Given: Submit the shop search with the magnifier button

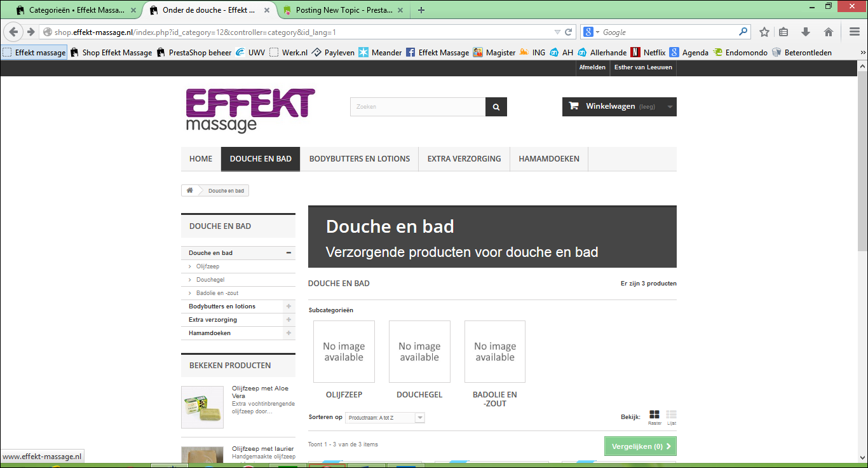Looking at the screenshot, I should (x=496, y=107).
